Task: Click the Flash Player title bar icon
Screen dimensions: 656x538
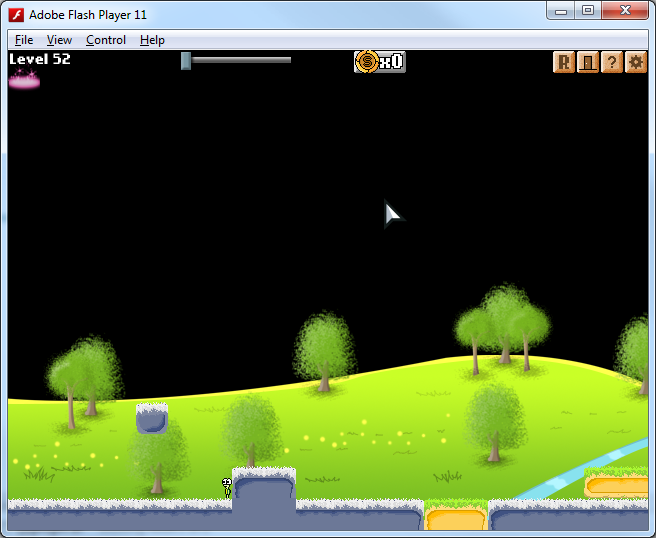Action: 17,14
